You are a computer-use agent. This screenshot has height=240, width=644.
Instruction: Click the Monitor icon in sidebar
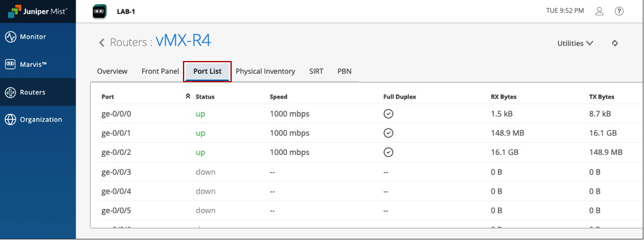(10, 37)
